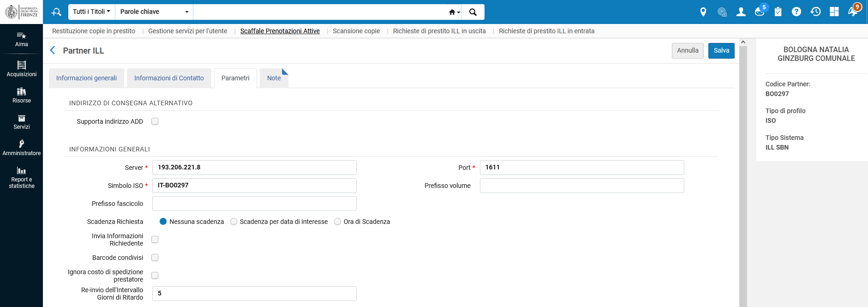
Task: Select Ora di Scadenza radio button
Action: [338, 222]
